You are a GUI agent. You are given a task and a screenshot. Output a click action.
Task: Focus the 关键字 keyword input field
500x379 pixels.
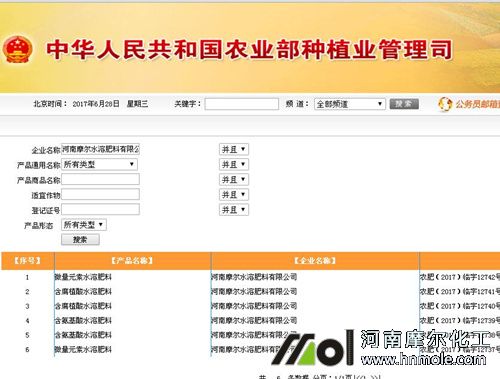[242, 104]
